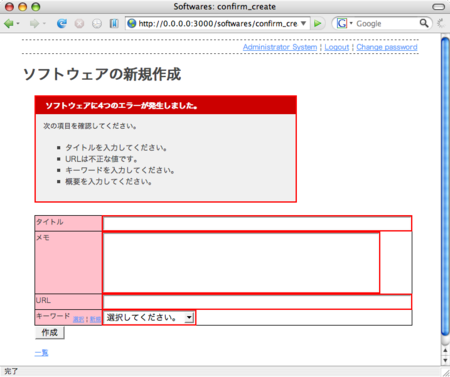Click the red close window button
The image size is (450, 377).
(x=9, y=7)
